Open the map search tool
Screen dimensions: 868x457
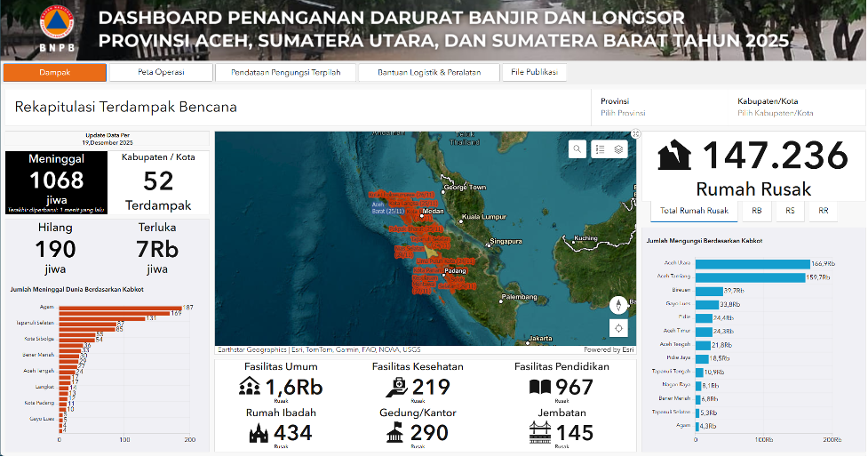pyautogui.click(x=578, y=149)
